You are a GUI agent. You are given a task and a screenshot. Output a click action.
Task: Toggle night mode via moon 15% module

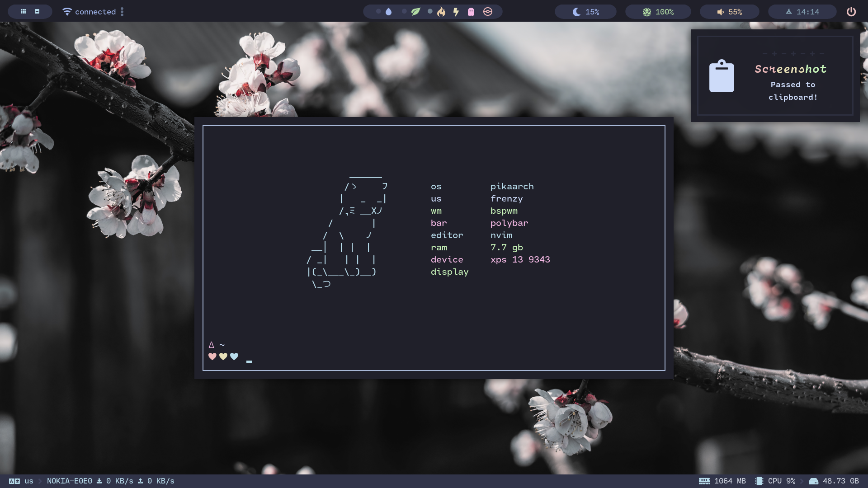pyautogui.click(x=585, y=12)
